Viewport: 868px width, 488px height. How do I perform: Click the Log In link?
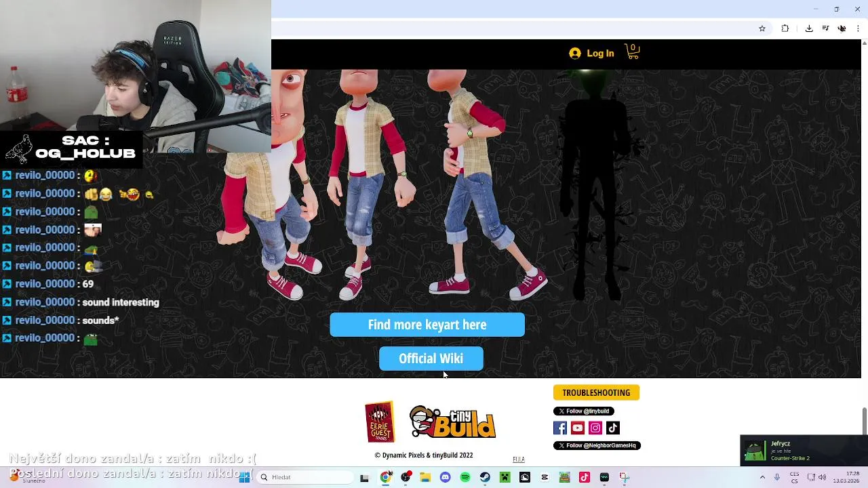pos(600,54)
